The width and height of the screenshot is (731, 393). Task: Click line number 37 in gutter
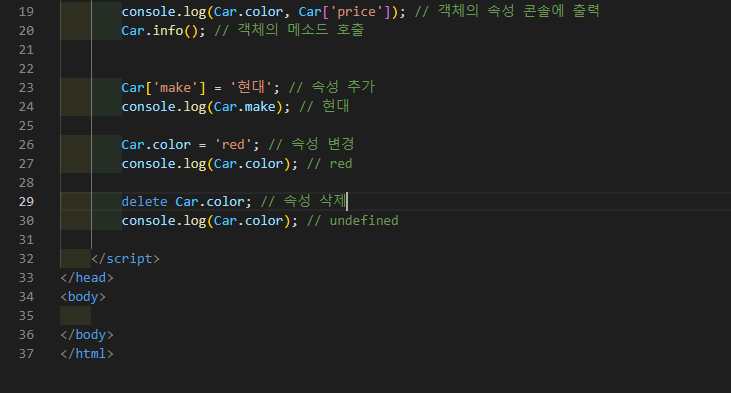tap(26, 354)
